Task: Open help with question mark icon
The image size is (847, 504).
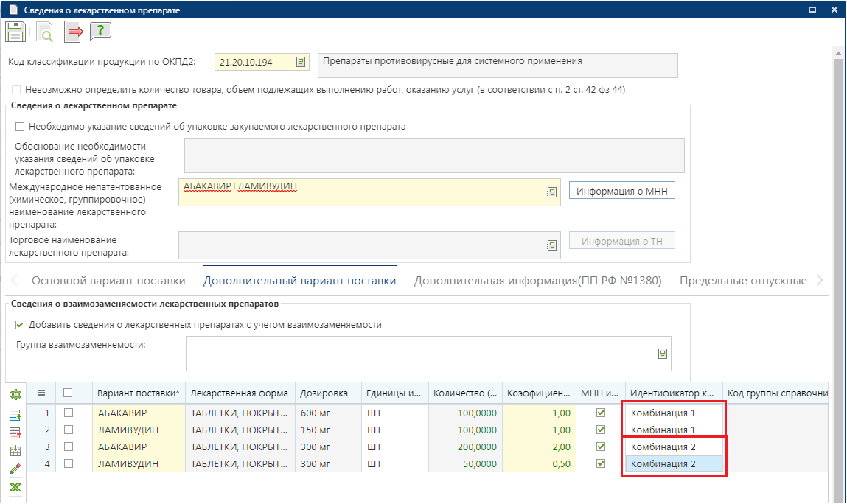Action: [100, 32]
